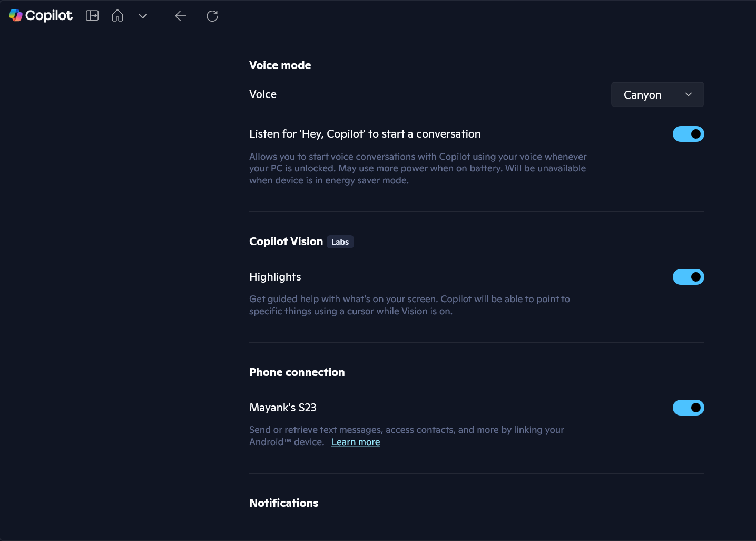756x541 pixels.
Task: Open the Learn more link
Action: coord(356,442)
